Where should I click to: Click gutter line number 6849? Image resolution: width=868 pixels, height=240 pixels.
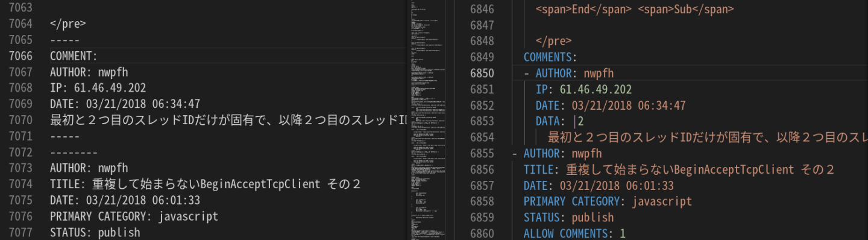(482, 57)
